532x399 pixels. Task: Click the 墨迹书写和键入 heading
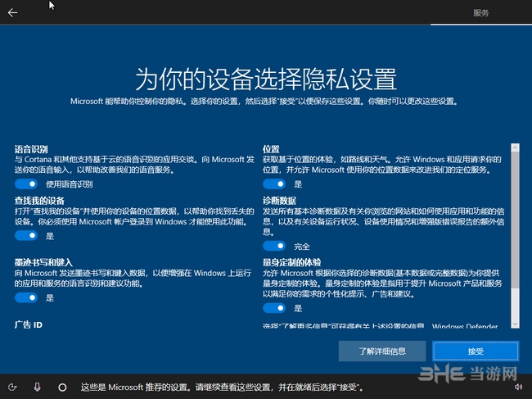point(43,262)
